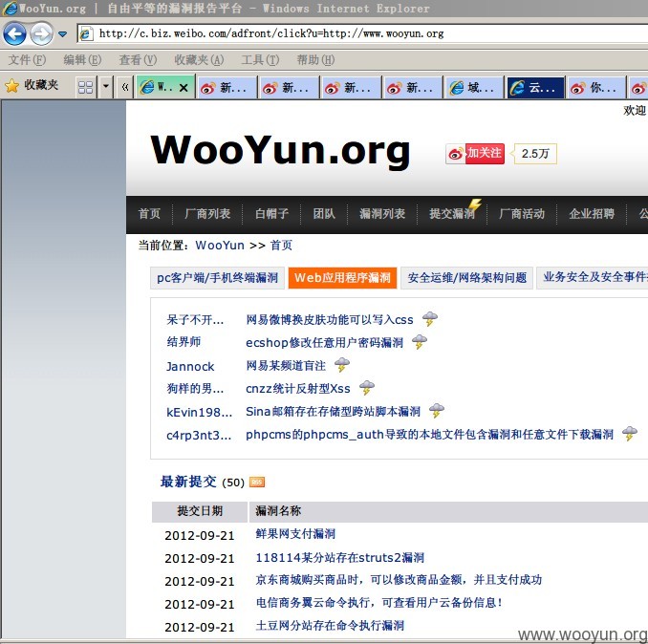
Task: Click the WooYun breadcrumb link
Action: coord(220,246)
